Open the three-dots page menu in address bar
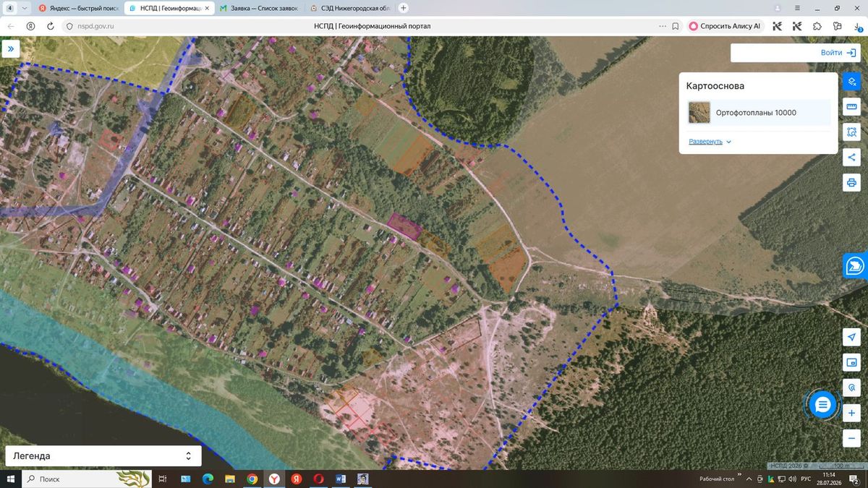Screen dimensions: 868x488 [663, 26]
